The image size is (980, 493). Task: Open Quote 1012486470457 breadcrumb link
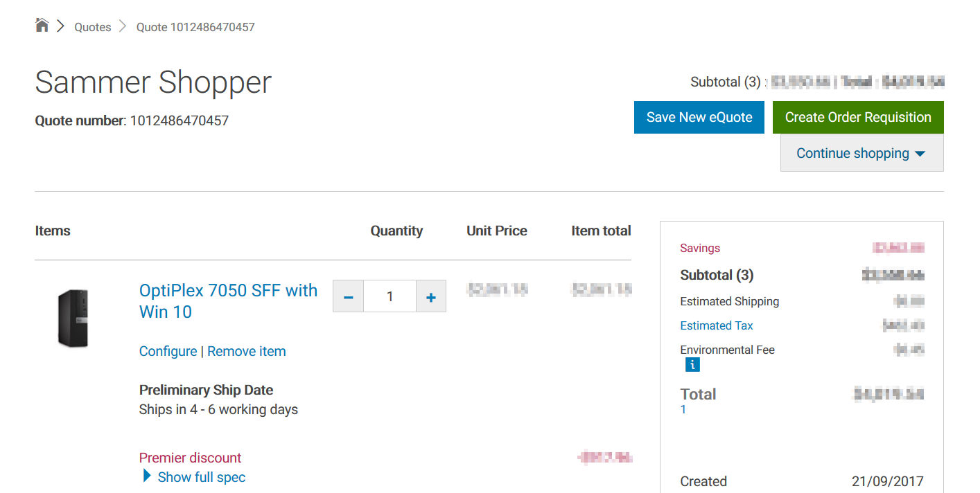point(195,27)
